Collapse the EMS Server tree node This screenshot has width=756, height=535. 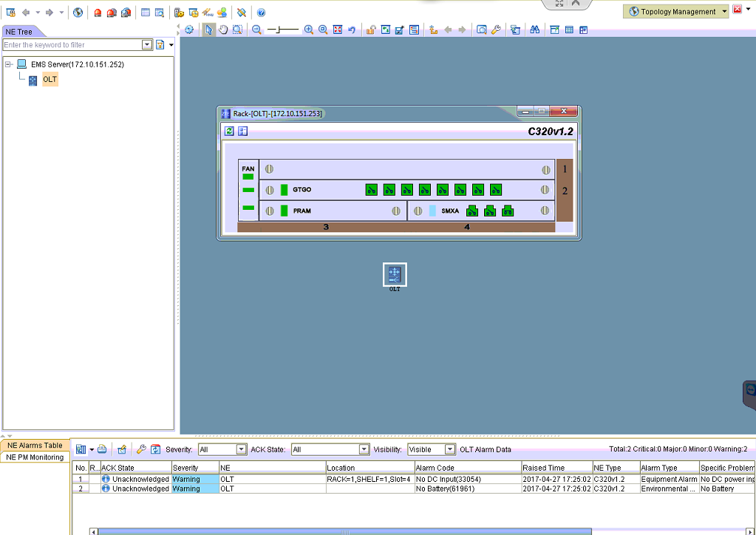[x=7, y=64]
